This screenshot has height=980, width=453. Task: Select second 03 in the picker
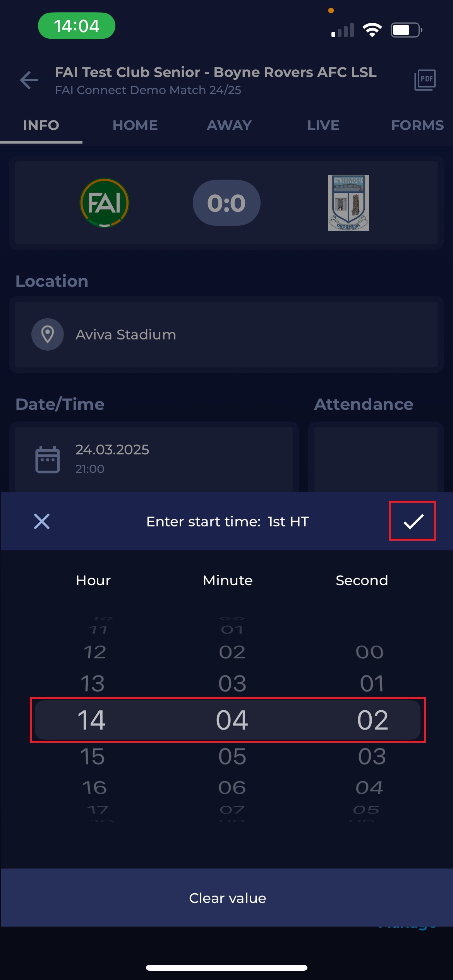[372, 756]
